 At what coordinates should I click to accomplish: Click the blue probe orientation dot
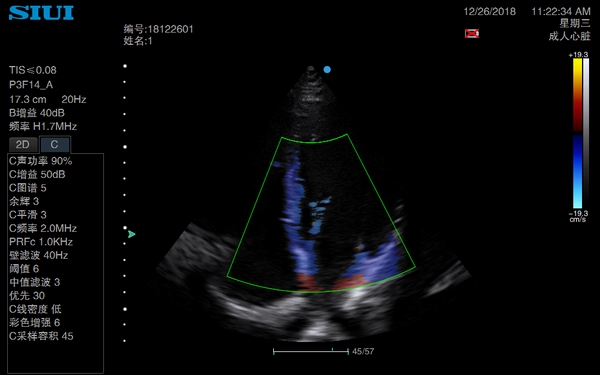coord(327,70)
